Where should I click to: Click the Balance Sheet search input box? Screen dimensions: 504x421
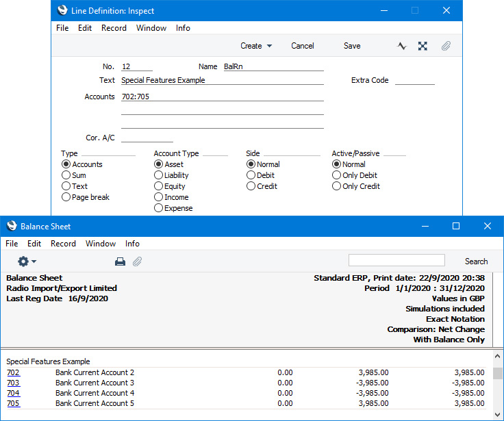[x=396, y=260]
